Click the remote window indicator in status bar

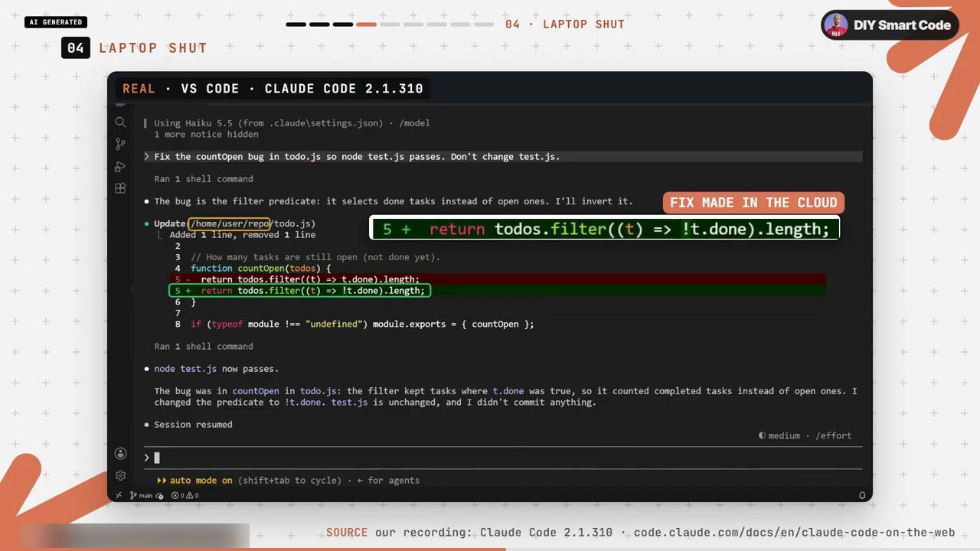119,495
